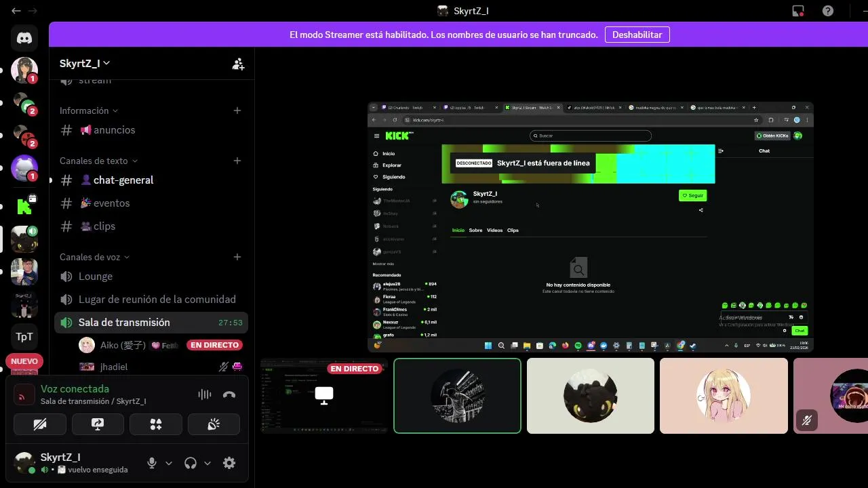
Task: Select the TpT server icon
Action: click(24, 337)
